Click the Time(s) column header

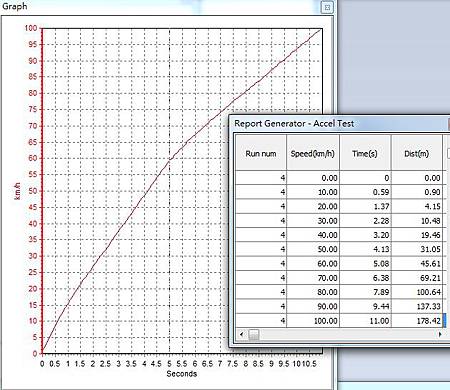tap(365, 153)
